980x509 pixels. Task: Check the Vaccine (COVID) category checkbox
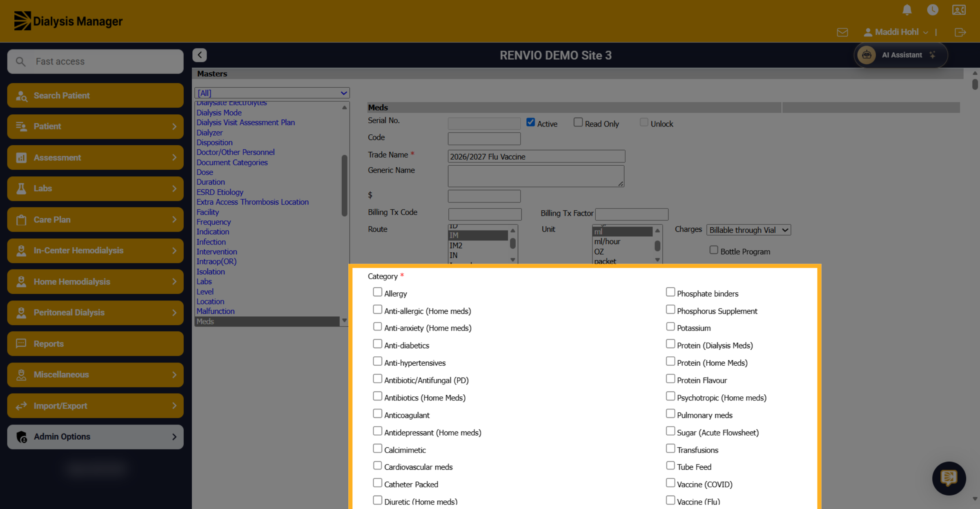pos(670,483)
